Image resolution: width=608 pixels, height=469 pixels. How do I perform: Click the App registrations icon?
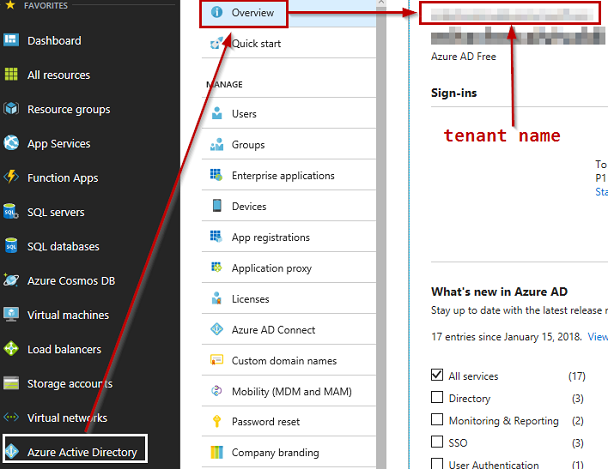click(216, 236)
